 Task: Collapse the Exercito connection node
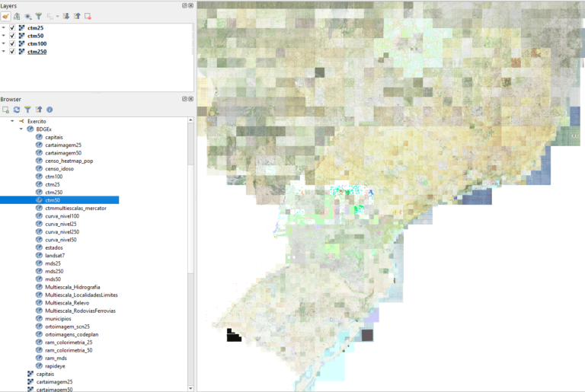[x=12, y=122]
